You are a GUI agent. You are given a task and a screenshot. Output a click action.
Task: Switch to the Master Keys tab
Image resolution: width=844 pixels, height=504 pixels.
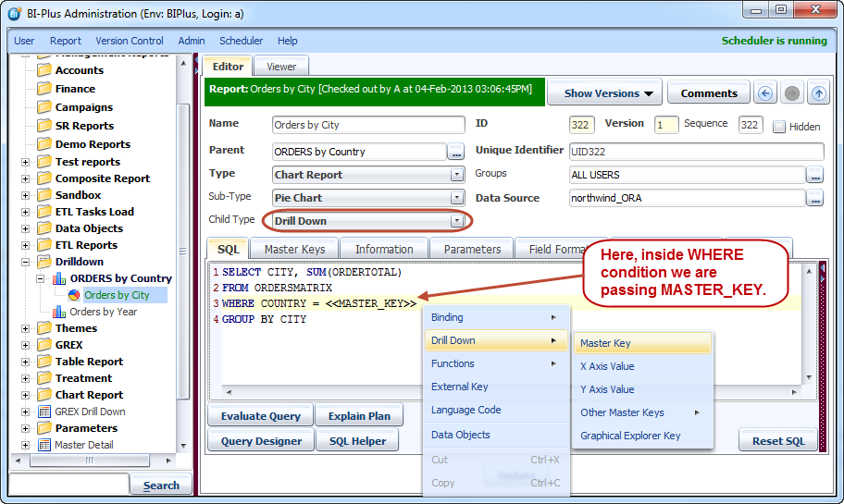pyautogui.click(x=294, y=249)
